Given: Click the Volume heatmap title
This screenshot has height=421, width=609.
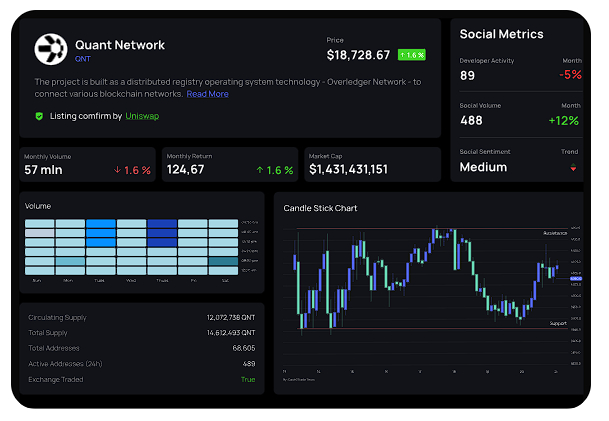Looking at the screenshot, I should click(x=38, y=206).
